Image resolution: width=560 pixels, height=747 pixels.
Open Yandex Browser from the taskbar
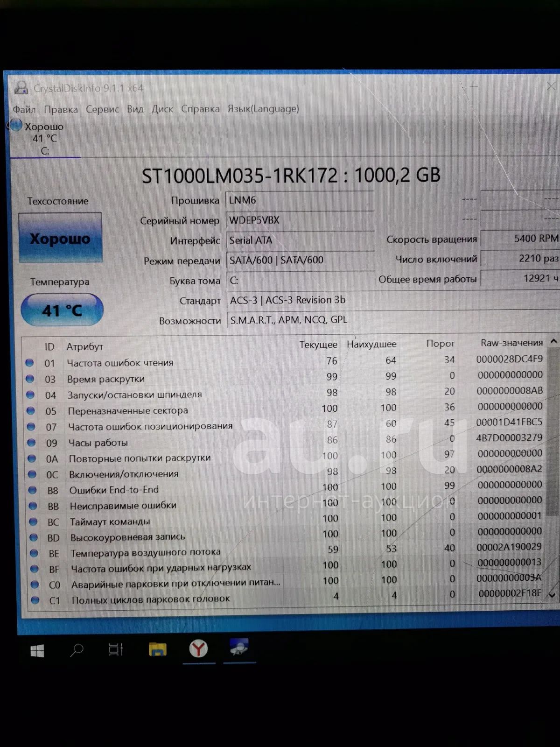(x=198, y=648)
